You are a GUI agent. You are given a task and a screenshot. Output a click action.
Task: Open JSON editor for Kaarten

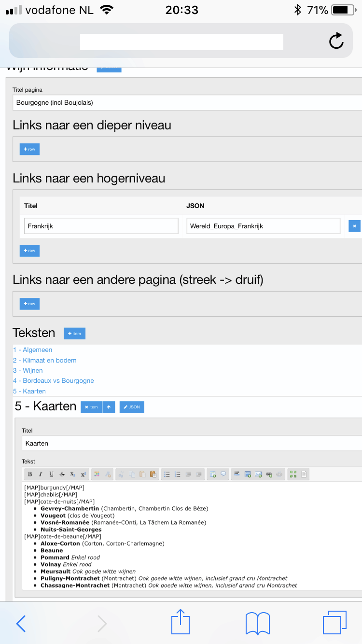tap(132, 407)
